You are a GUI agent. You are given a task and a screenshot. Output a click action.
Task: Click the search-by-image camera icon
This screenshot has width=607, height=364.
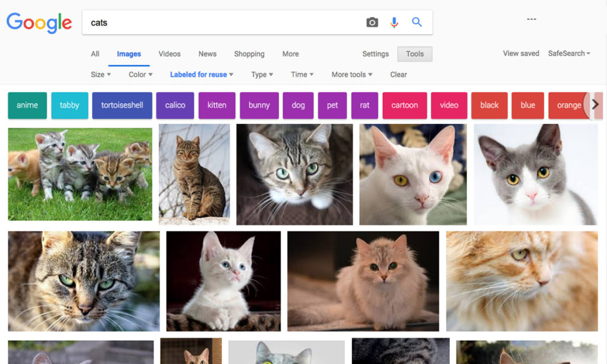(372, 21)
